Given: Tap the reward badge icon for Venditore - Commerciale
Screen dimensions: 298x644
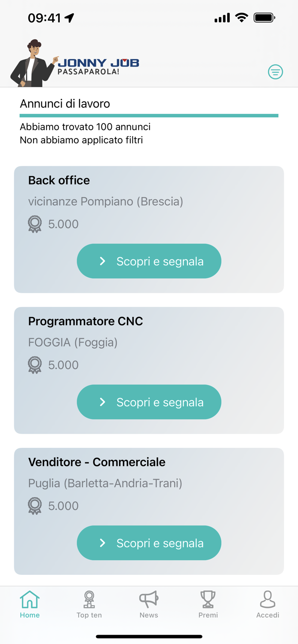Looking at the screenshot, I should tap(35, 506).
